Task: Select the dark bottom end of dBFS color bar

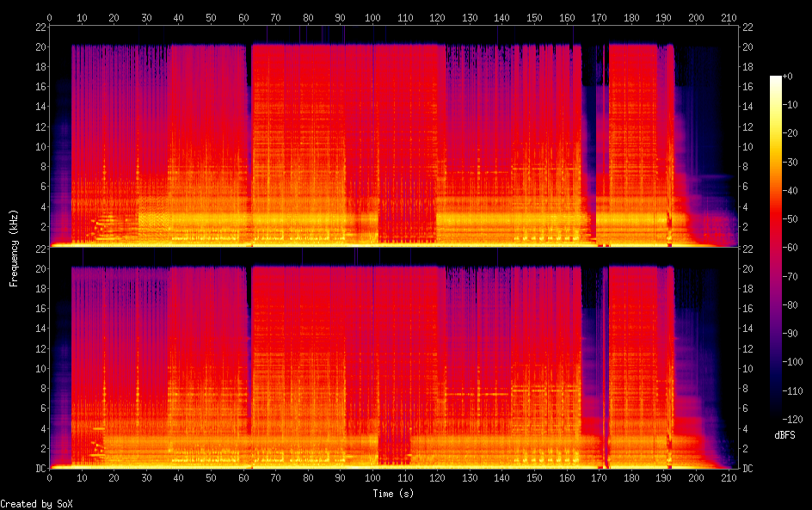Action: (x=776, y=417)
